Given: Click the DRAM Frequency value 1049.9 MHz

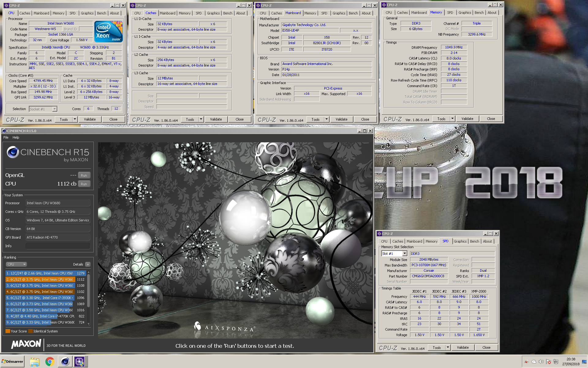Looking at the screenshot, I should (454, 47).
